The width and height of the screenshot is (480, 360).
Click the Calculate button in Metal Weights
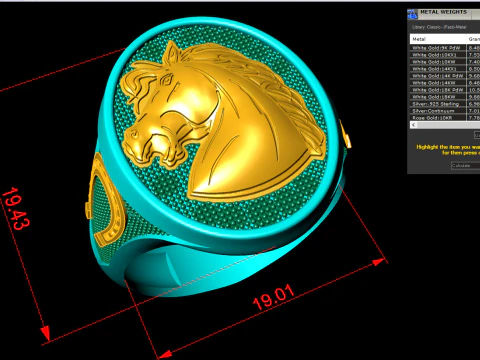(466, 165)
